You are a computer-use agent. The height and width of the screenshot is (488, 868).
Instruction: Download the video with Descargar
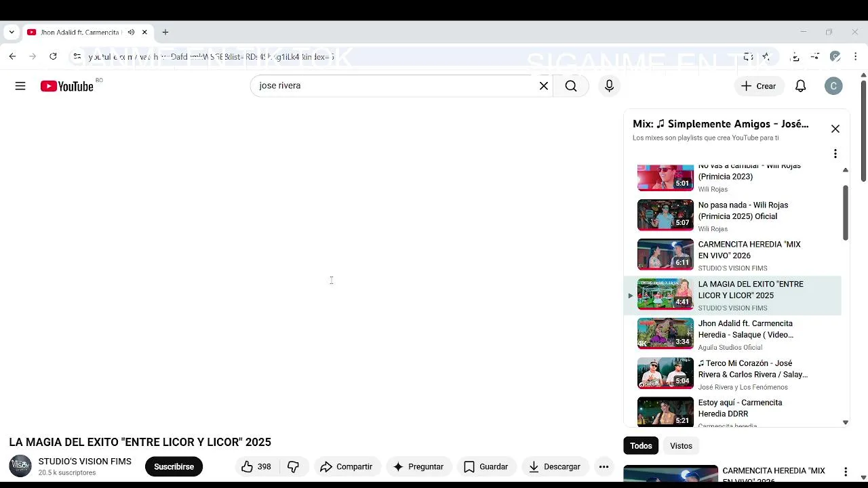pos(555,466)
